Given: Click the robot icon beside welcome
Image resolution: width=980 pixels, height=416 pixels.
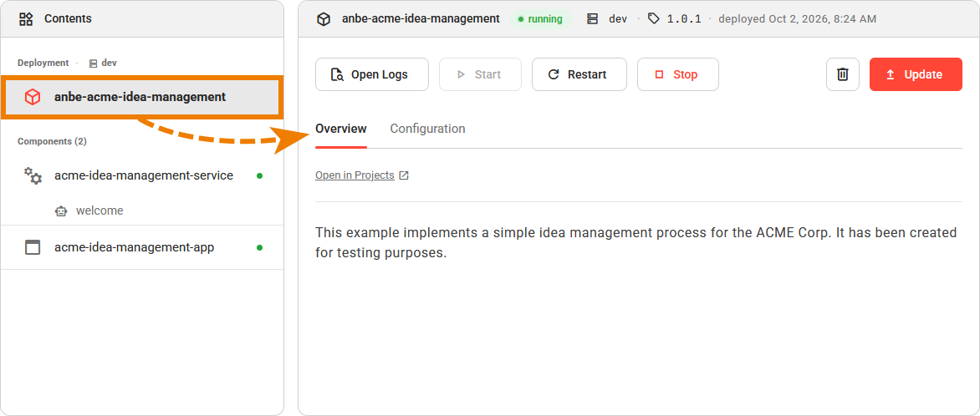Looking at the screenshot, I should [61, 211].
